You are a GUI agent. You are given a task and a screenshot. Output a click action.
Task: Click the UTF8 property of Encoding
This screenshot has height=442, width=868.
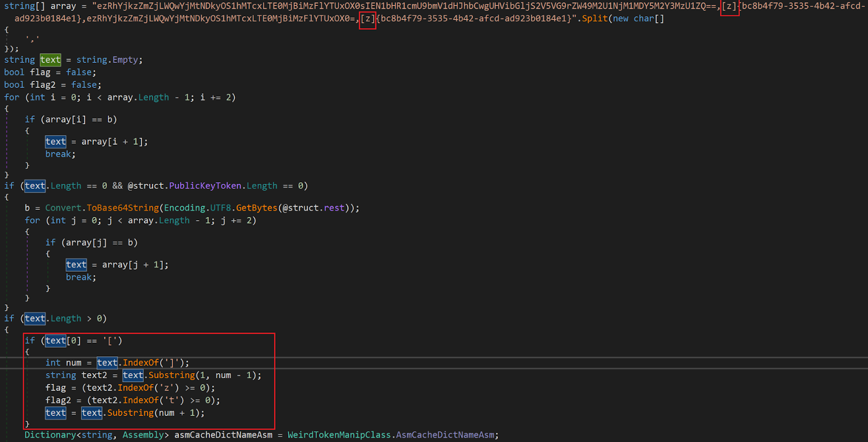point(220,208)
